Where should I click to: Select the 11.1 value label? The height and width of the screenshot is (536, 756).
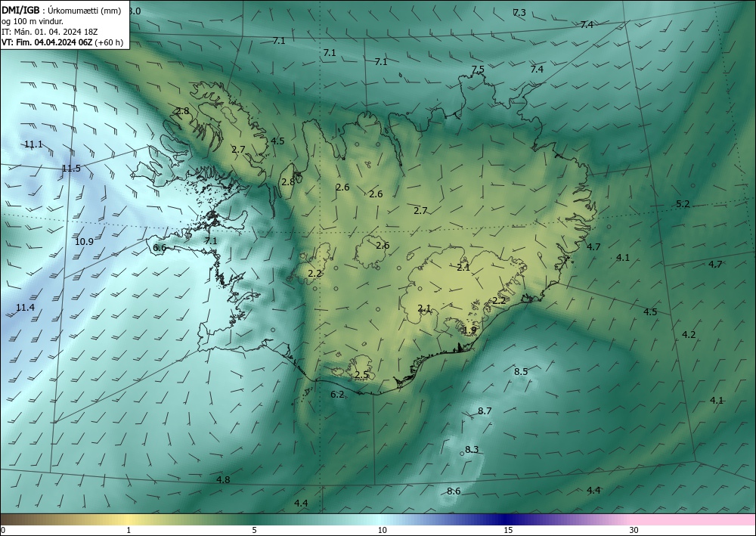click(x=33, y=144)
